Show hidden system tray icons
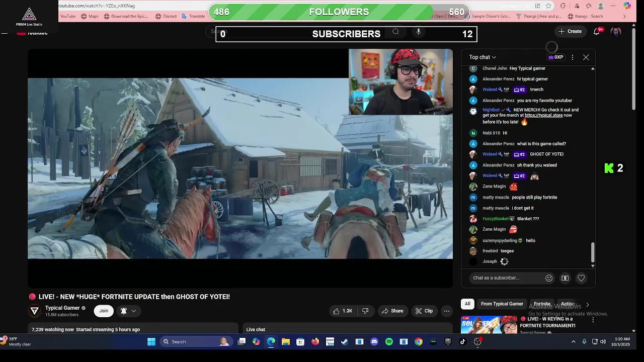This screenshot has width=644, height=362. coord(573,342)
